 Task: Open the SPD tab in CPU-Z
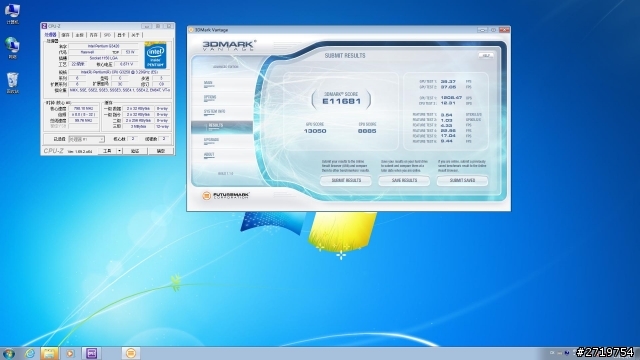107,35
